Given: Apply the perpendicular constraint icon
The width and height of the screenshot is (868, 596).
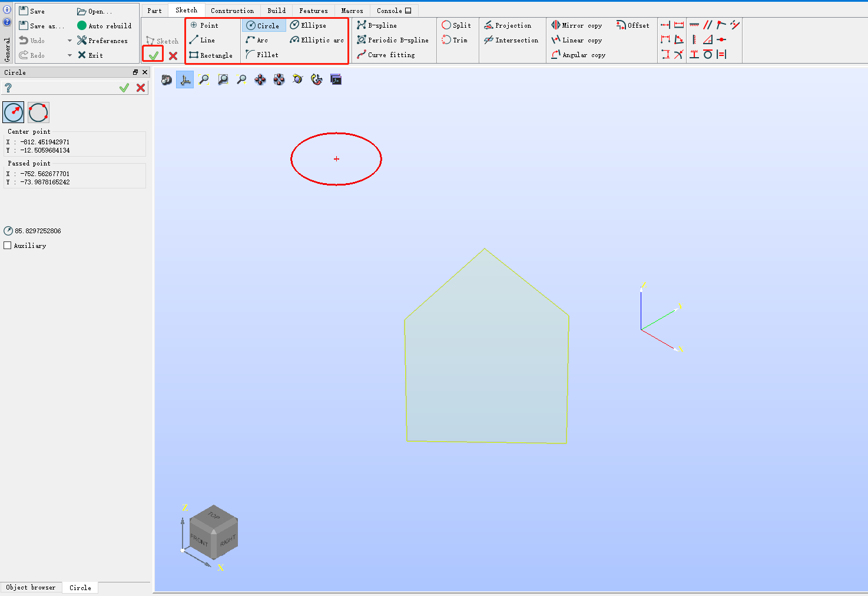Looking at the screenshot, I should [708, 39].
